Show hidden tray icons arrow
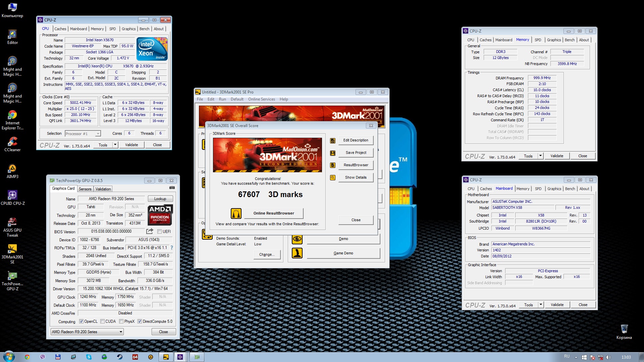Viewport: 644px width, 362px height. tap(576, 357)
